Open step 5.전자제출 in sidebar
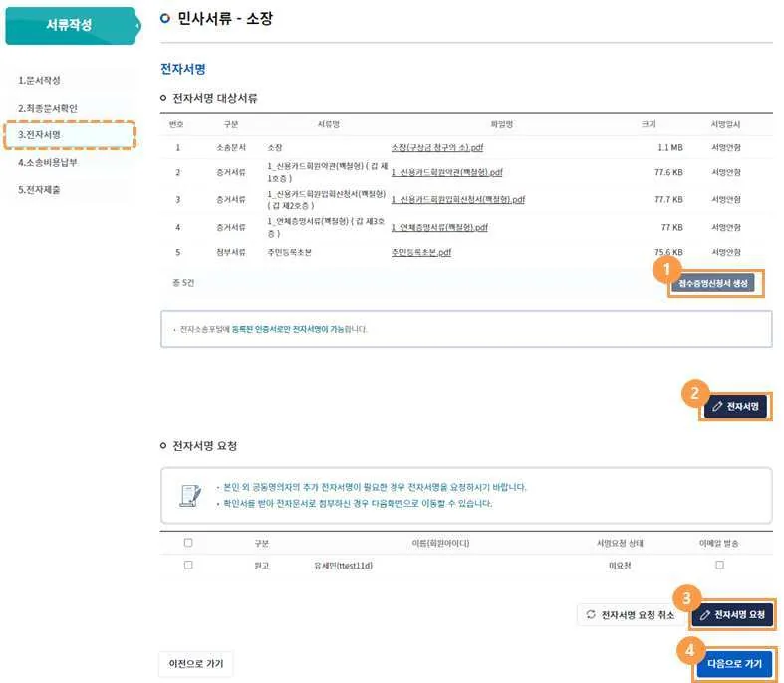Image resolution: width=784 pixels, height=683 pixels. (39, 190)
